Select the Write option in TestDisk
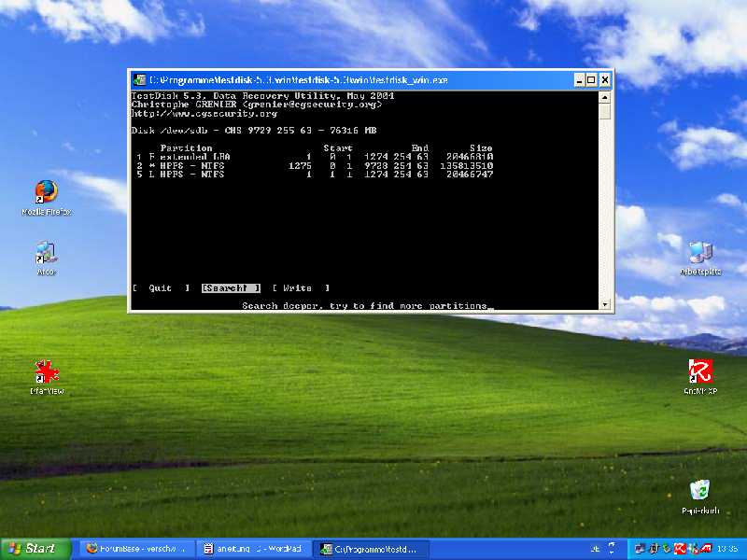 (301, 288)
